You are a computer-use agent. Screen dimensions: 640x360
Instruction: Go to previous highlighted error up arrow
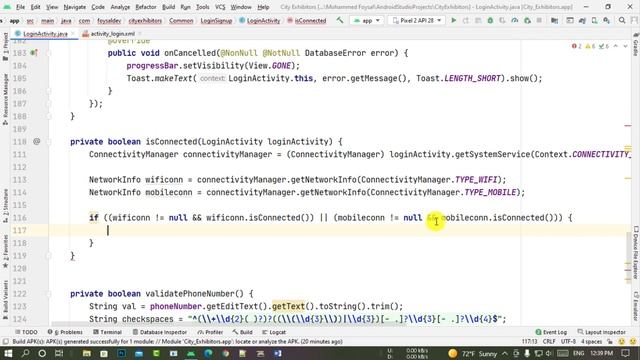616,46
